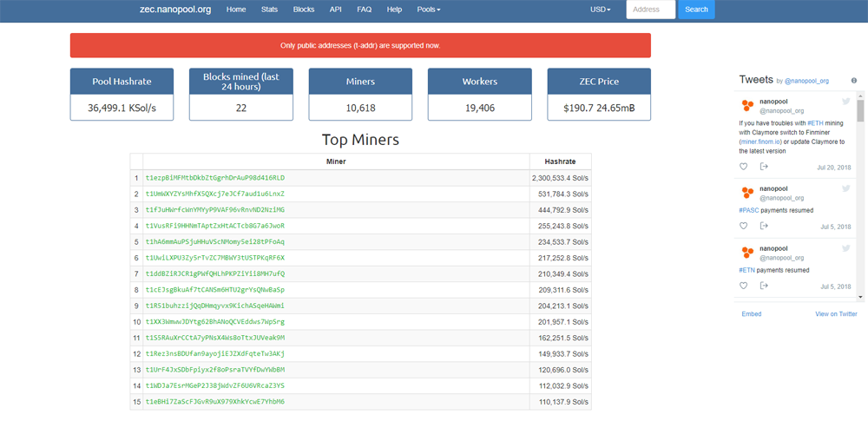868x441 pixels.
Task: Click the Miners count 10,618
Action: tap(360, 108)
